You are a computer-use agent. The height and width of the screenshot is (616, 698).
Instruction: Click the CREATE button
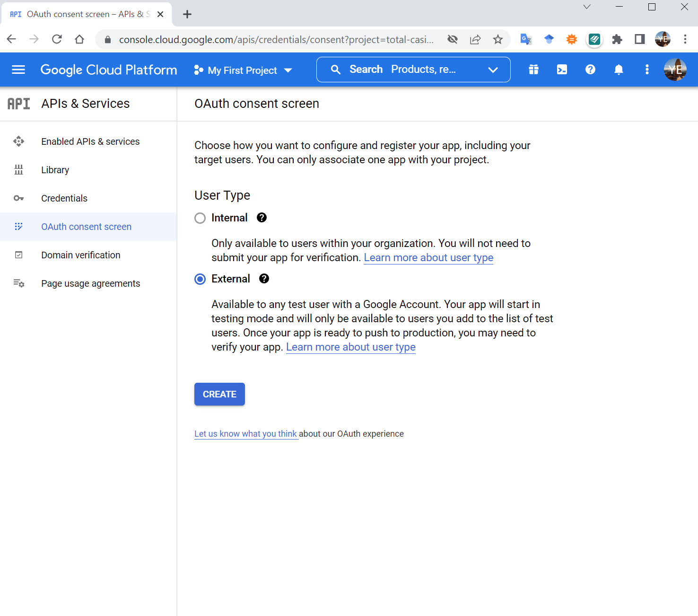click(x=219, y=394)
